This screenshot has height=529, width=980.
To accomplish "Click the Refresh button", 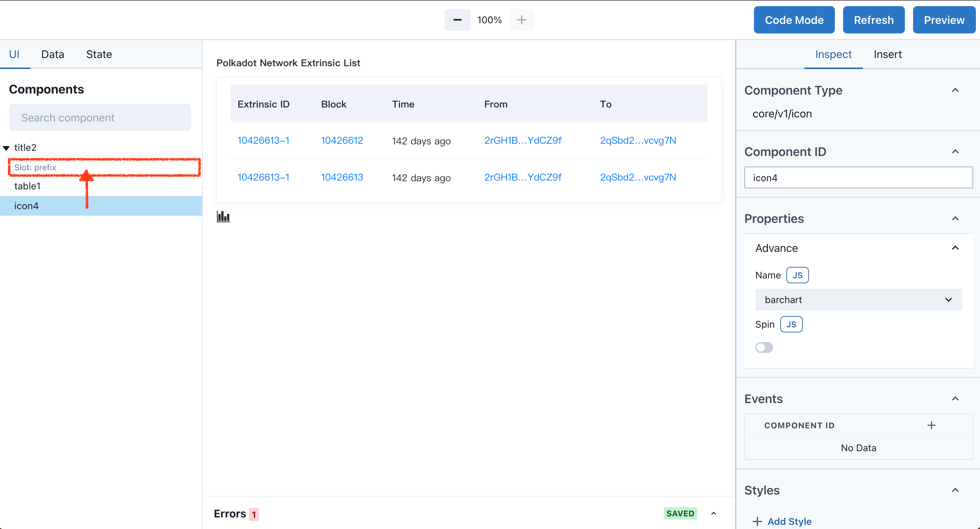I will point(873,20).
